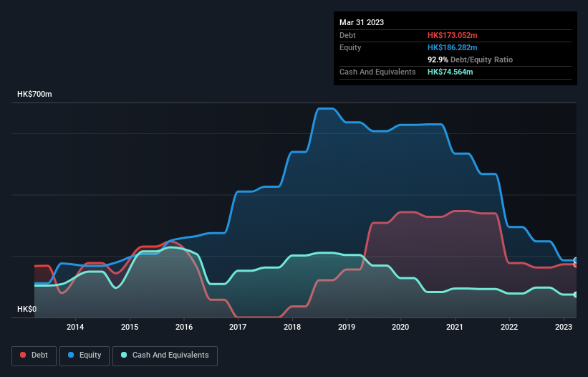Select the blue Equity endpoint marker

(x=576, y=260)
